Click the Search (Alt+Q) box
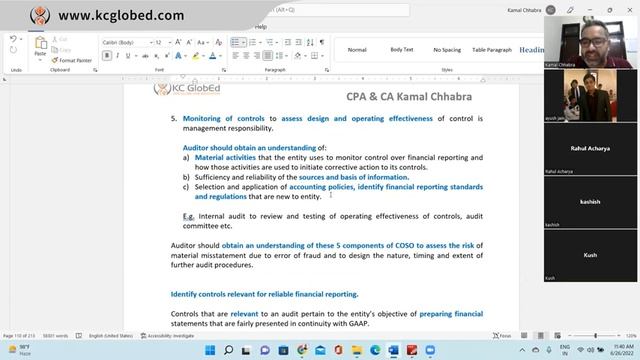 339,10
